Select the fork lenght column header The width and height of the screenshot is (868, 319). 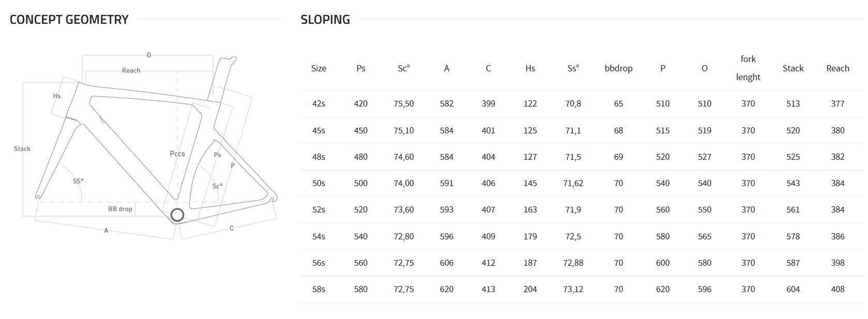pos(748,68)
